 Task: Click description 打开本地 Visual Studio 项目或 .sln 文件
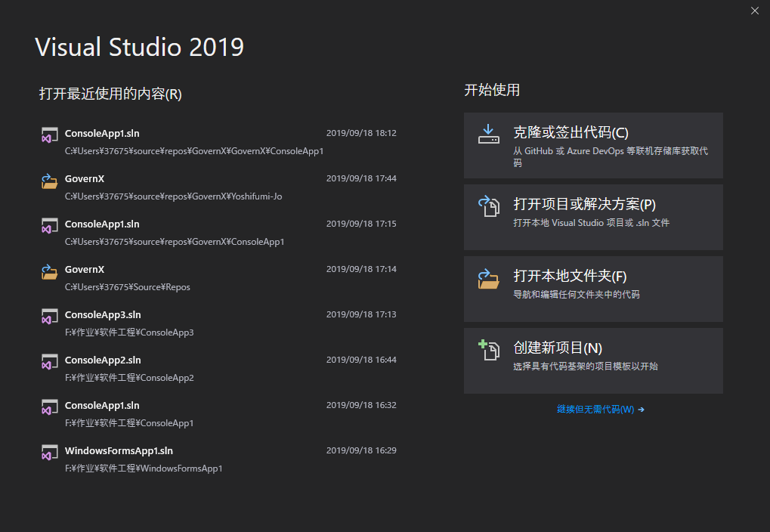point(591,222)
